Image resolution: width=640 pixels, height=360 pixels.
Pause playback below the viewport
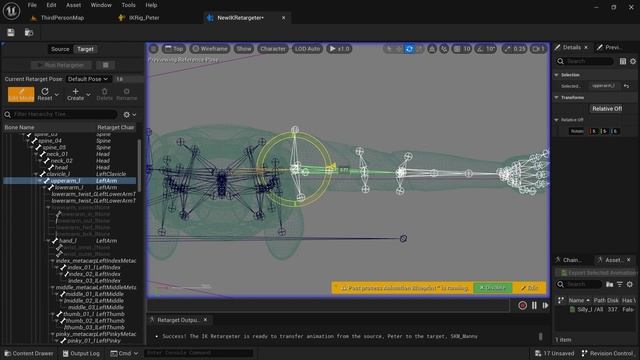(534, 305)
